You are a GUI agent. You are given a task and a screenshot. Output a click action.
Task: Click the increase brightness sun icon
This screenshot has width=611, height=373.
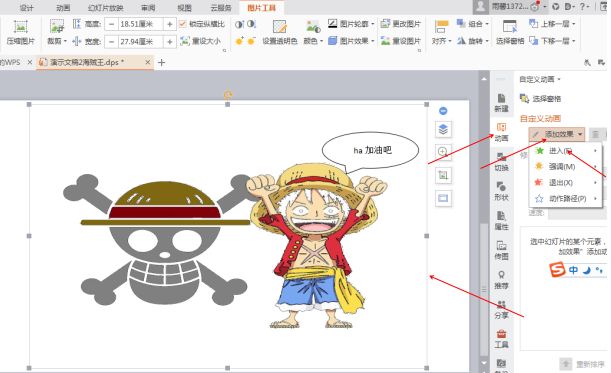tap(239, 41)
